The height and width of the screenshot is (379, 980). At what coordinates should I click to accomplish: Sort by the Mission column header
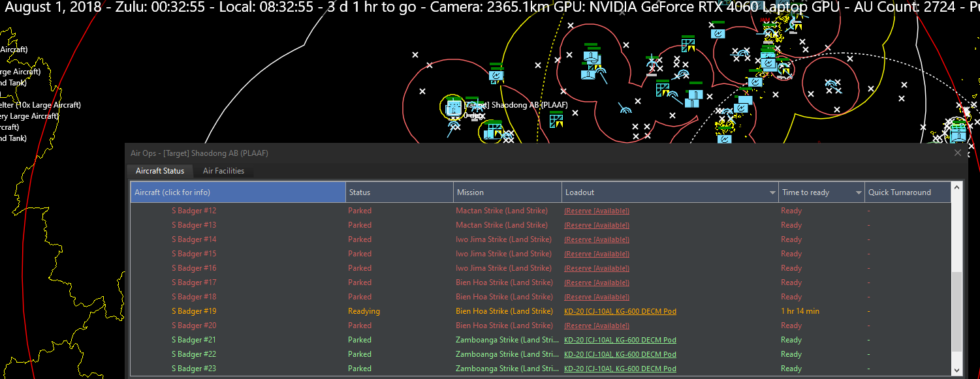507,192
